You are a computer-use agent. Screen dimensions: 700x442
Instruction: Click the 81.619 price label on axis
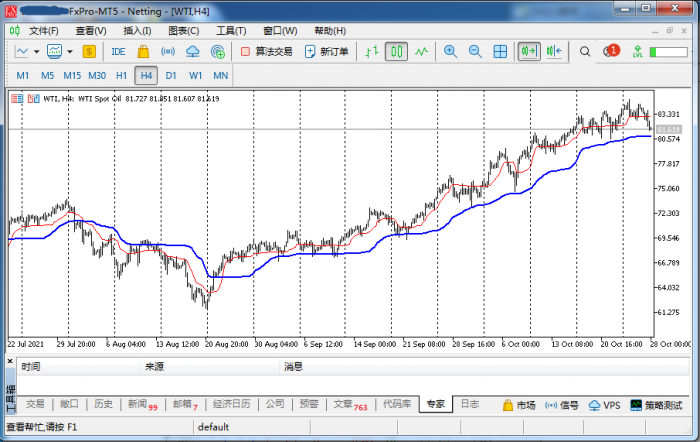click(668, 129)
